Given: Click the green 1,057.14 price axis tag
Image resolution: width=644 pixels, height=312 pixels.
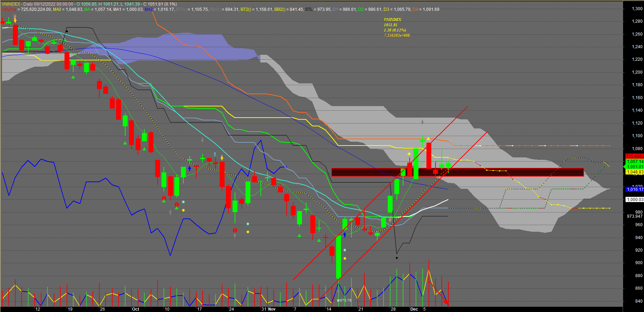Looking at the screenshot, I should [x=635, y=162].
